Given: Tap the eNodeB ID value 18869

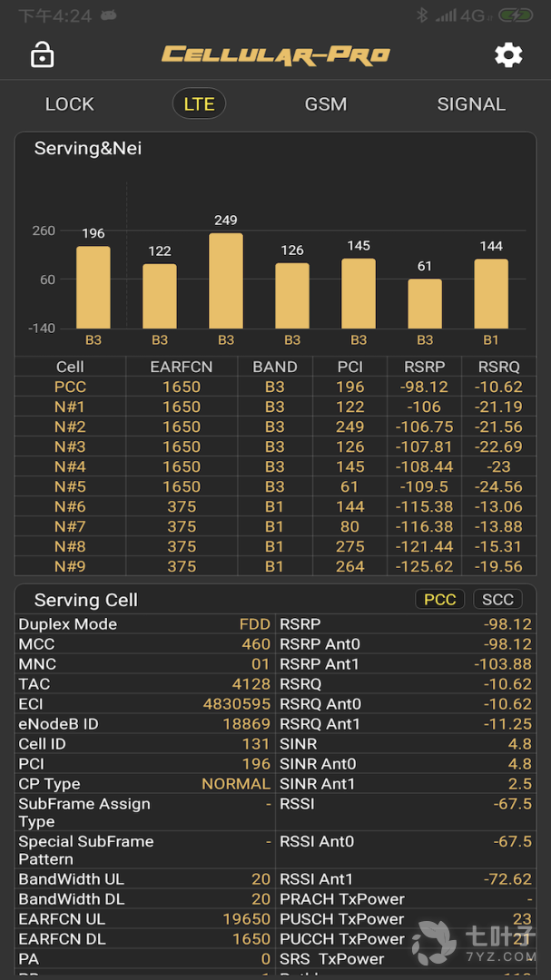Looking at the screenshot, I should tap(246, 724).
